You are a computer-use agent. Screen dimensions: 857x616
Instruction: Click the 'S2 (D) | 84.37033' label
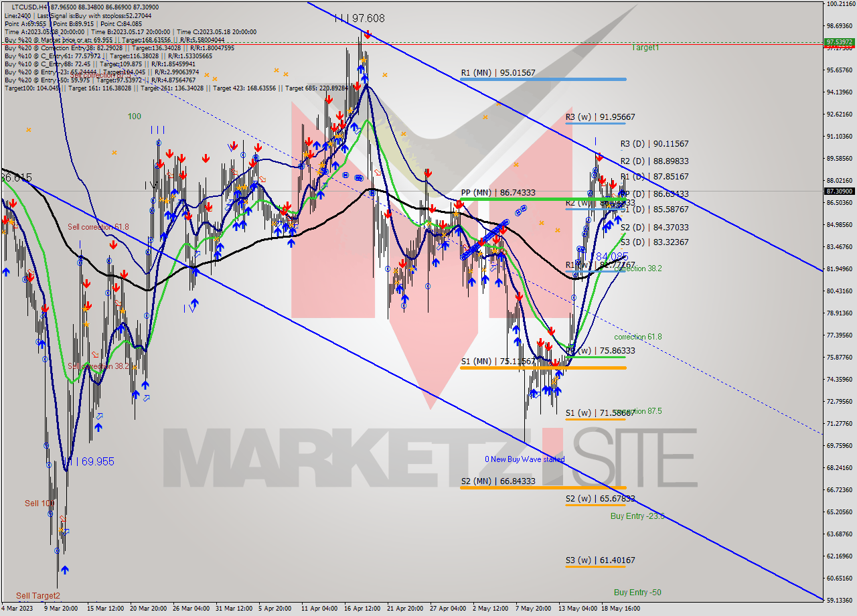(x=654, y=228)
